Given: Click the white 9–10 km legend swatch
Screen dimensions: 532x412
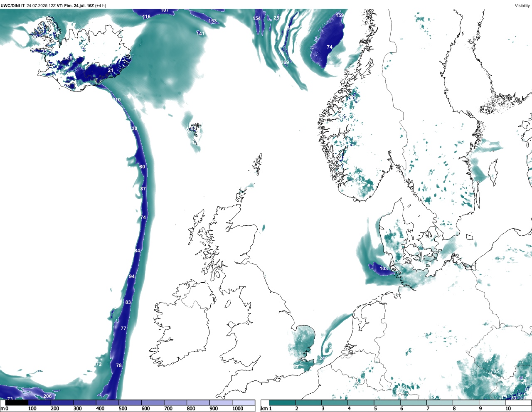Looking at the screenshot, I should (x=493, y=402).
